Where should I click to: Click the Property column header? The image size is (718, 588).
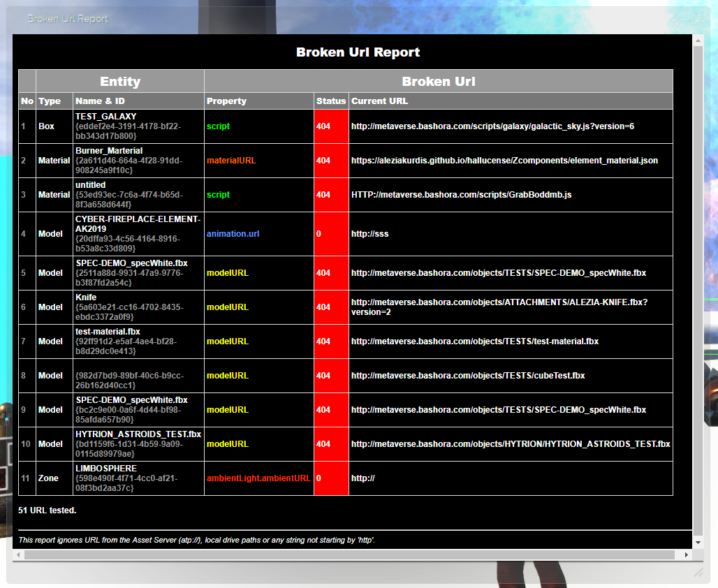pos(259,101)
